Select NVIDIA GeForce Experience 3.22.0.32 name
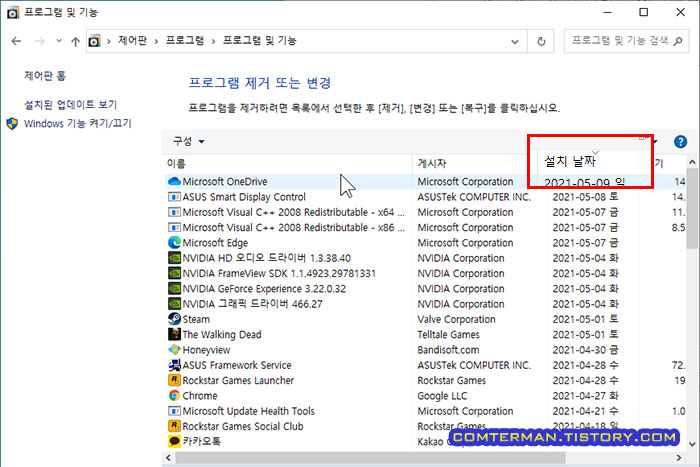This screenshot has width=700, height=467. (264, 289)
